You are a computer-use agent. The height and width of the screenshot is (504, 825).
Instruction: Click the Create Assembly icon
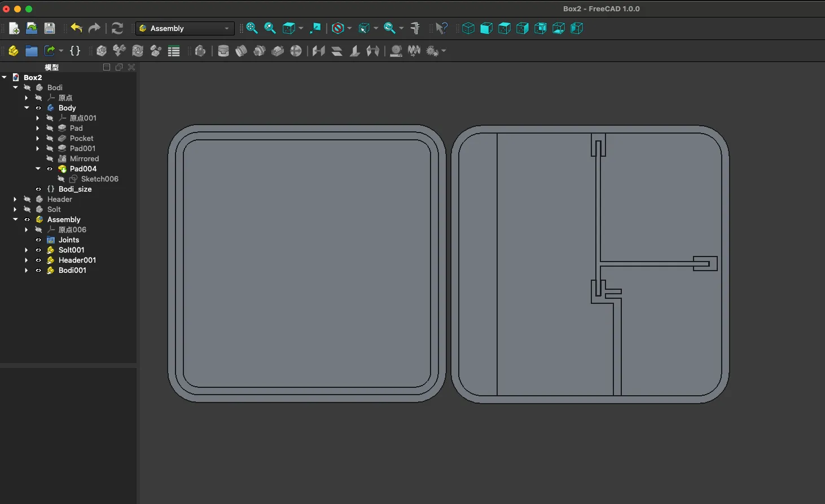click(13, 51)
